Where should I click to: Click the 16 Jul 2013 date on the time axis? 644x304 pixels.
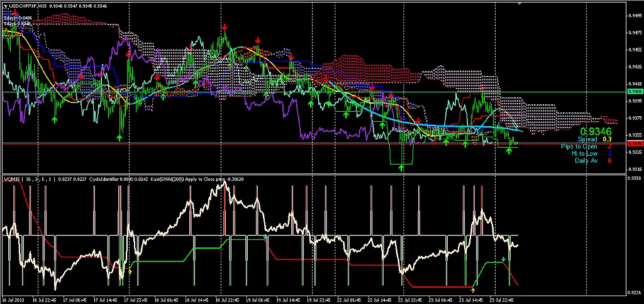click(x=13, y=300)
